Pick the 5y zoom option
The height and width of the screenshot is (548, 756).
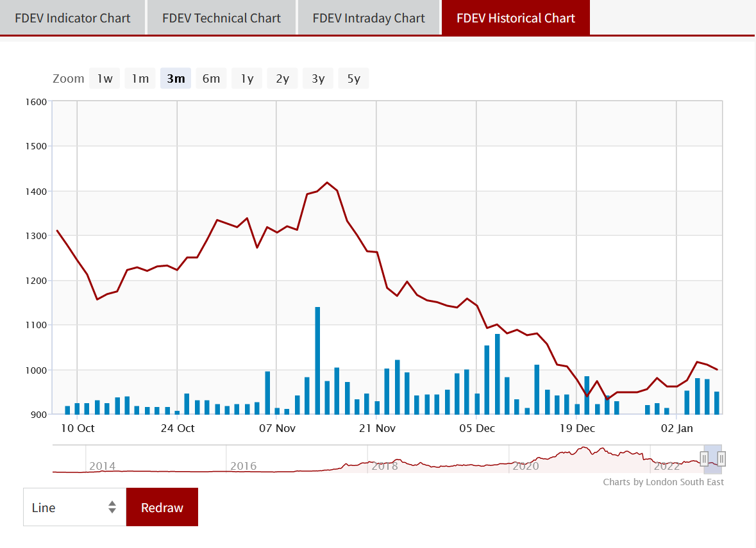pyautogui.click(x=354, y=79)
